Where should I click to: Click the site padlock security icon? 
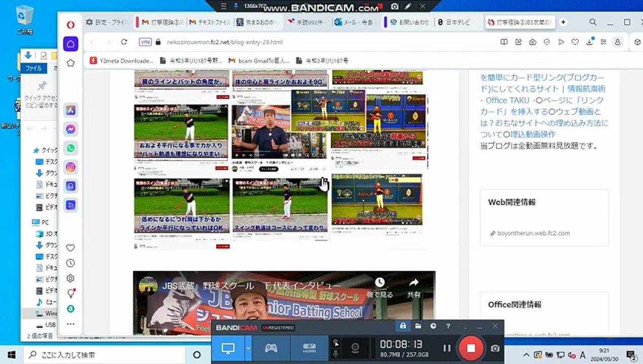pyautogui.click(x=158, y=42)
